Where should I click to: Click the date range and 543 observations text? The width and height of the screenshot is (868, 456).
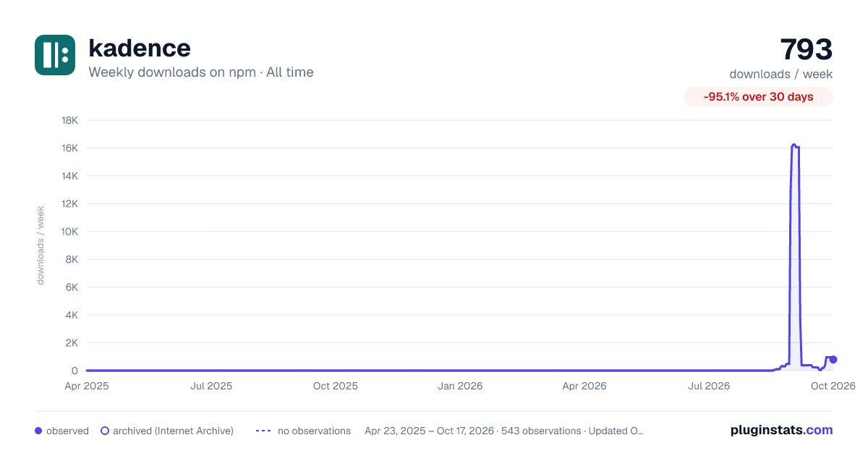tap(504, 431)
